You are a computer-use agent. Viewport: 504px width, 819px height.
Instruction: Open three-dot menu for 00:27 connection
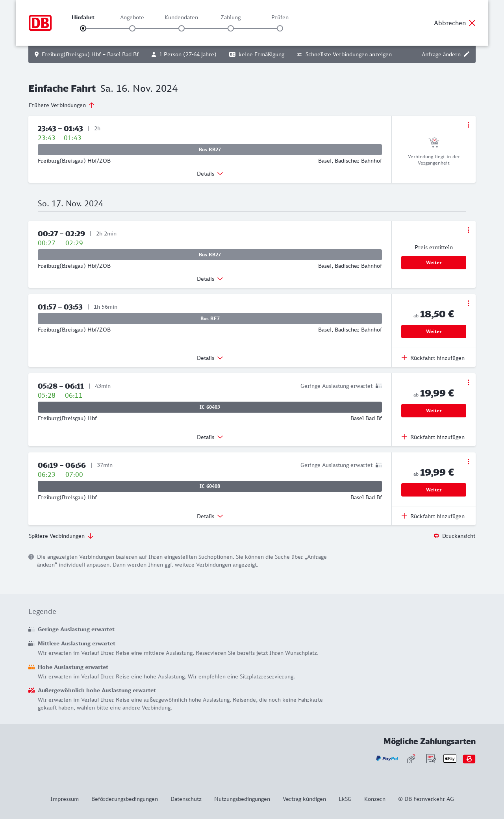pyautogui.click(x=468, y=230)
